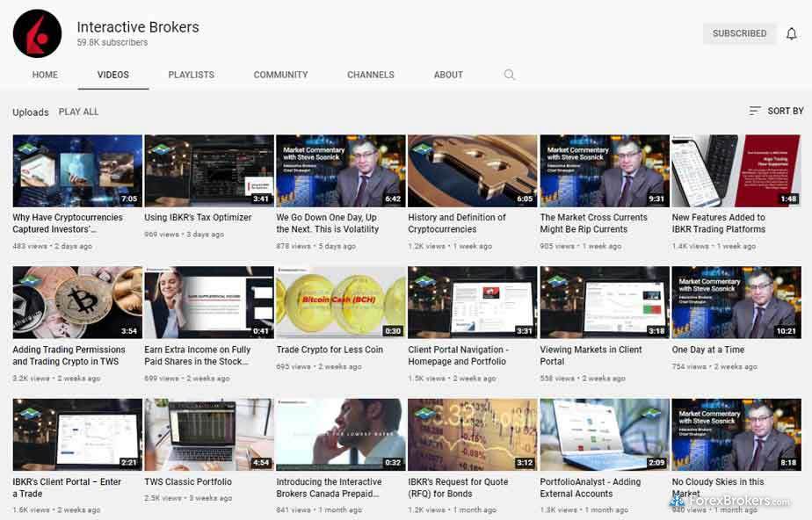Open the 2:21 Enter a Trade thumbnail
812x520 pixels.
pos(77,435)
